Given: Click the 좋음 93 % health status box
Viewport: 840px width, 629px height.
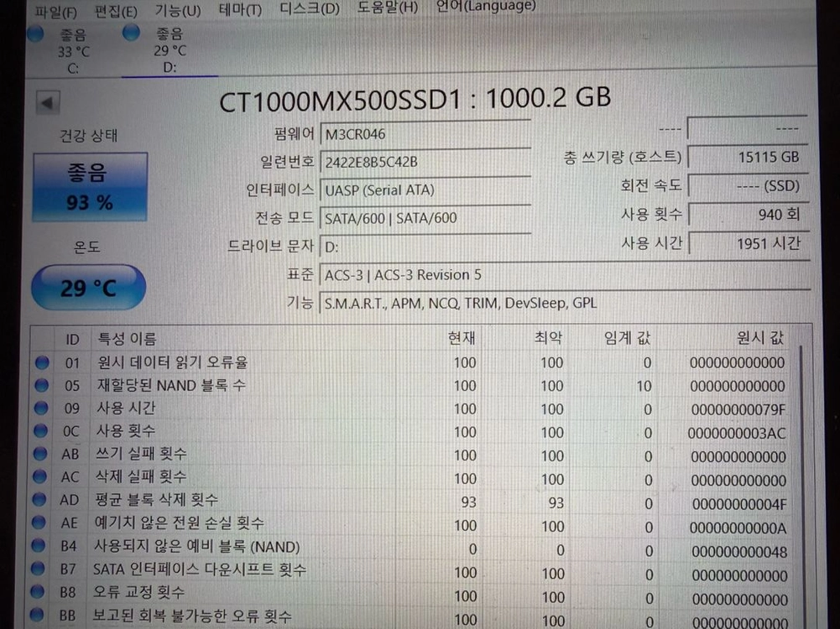Looking at the screenshot, I should pos(90,187).
